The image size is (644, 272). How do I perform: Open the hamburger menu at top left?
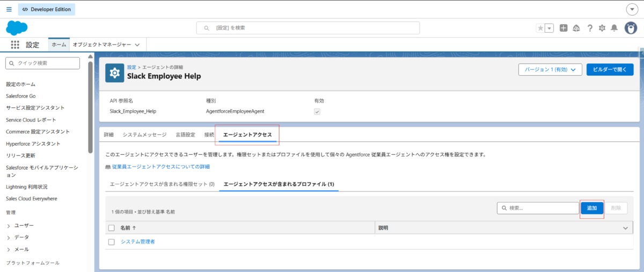pyautogui.click(x=9, y=9)
